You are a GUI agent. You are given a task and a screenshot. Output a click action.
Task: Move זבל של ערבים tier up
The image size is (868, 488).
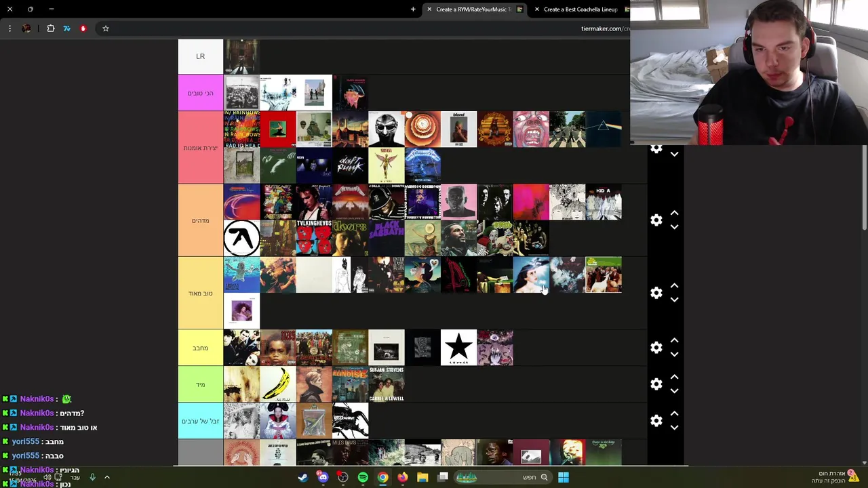[674, 414]
